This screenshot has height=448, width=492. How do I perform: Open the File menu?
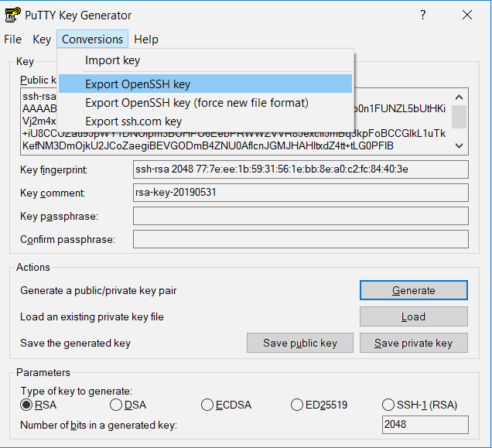click(x=13, y=39)
